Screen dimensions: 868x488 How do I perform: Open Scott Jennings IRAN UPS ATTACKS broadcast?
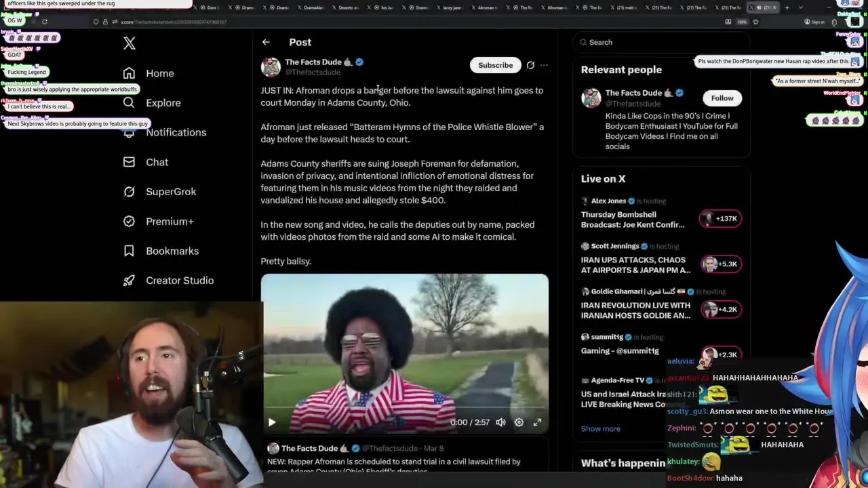635,265
